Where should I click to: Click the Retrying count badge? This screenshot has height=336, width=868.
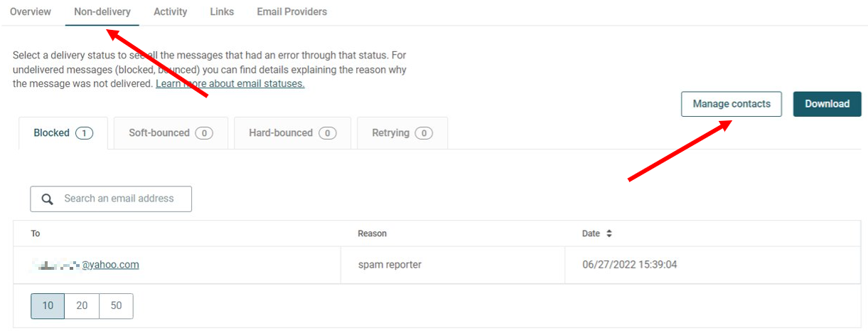tap(424, 133)
